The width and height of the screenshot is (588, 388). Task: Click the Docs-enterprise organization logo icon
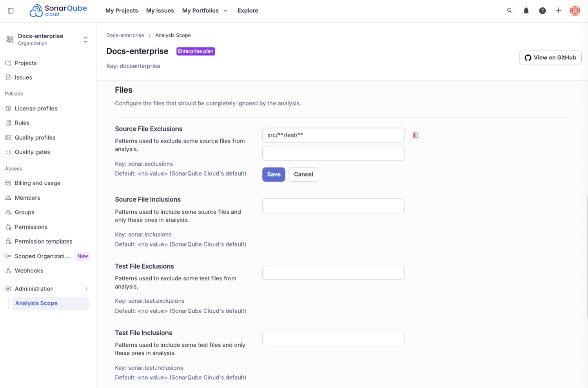coord(10,39)
